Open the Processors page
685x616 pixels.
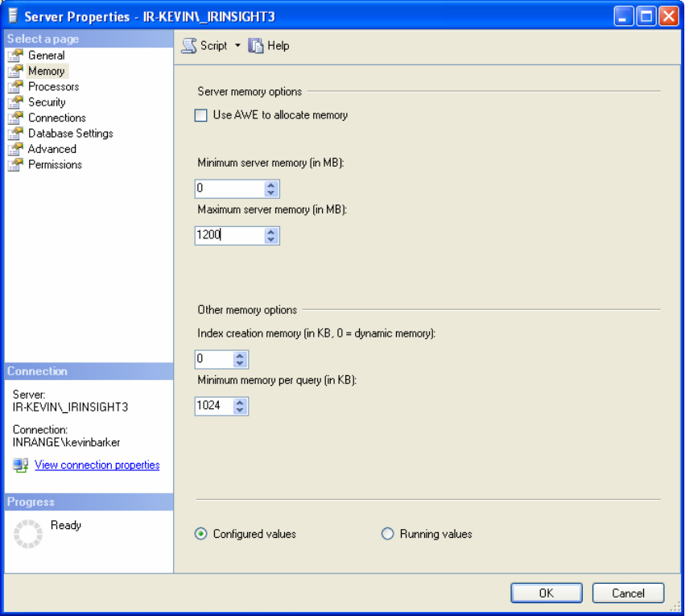click(x=54, y=86)
